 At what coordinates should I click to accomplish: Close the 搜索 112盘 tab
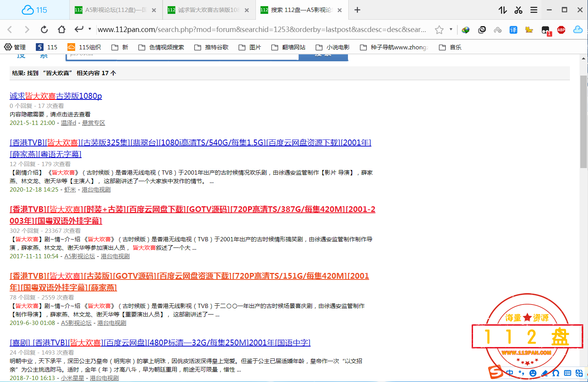pyautogui.click(x=339, y=10)
